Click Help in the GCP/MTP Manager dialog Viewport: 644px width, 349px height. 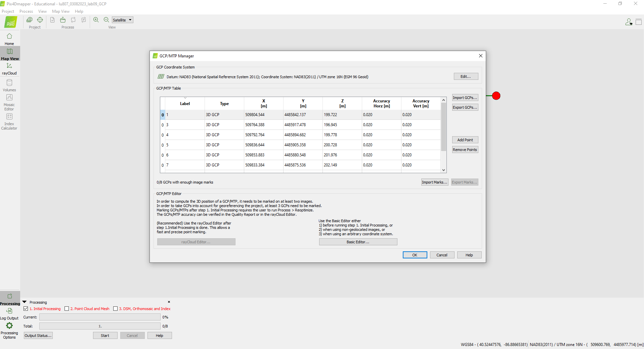(x=469, y=255)
